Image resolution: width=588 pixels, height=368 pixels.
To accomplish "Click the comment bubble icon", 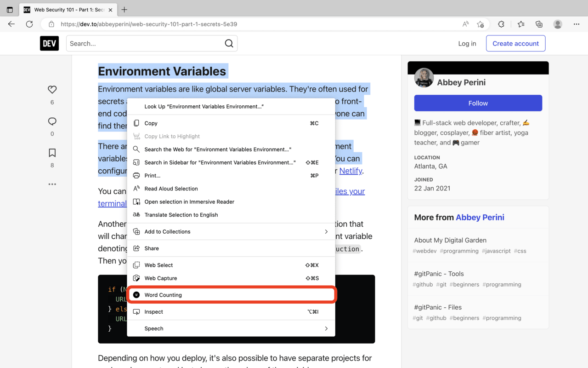I will pyautogui.click(x=52, y=121).
